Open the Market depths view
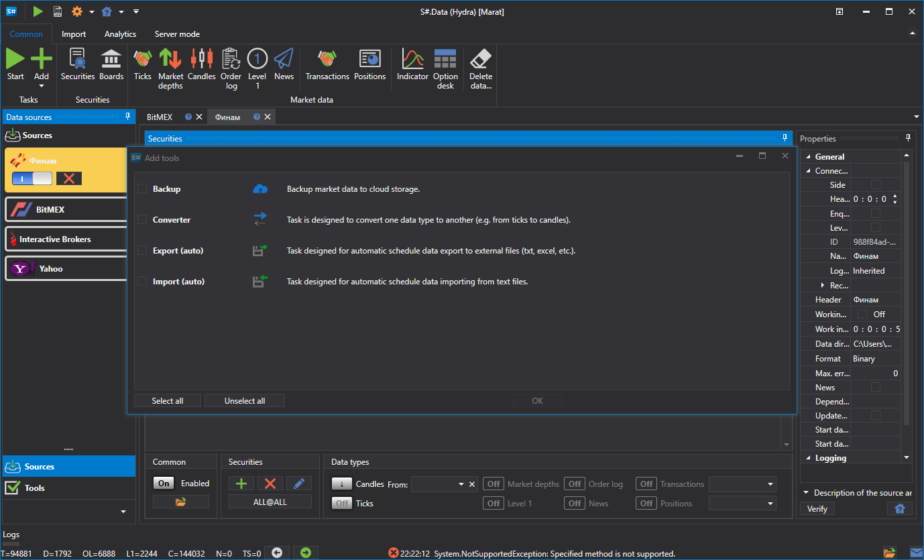924x560 pixels. coord(170,69)
